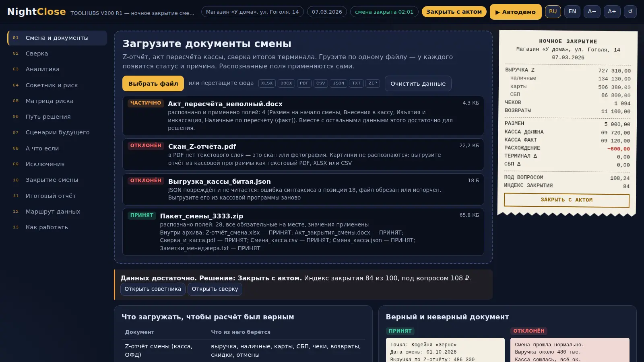Click the TXT format chip
Screen dimensions: 644x362
click(357, 83)
